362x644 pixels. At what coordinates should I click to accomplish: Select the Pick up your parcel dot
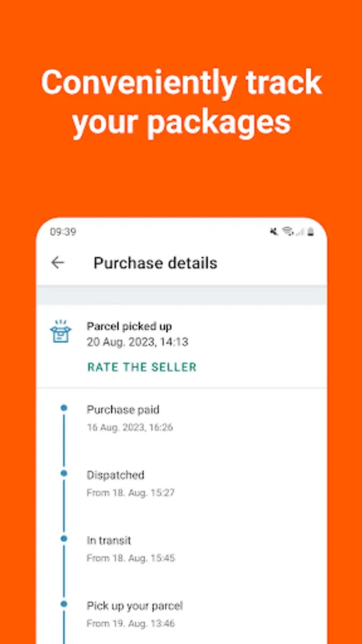coord(64,604)
